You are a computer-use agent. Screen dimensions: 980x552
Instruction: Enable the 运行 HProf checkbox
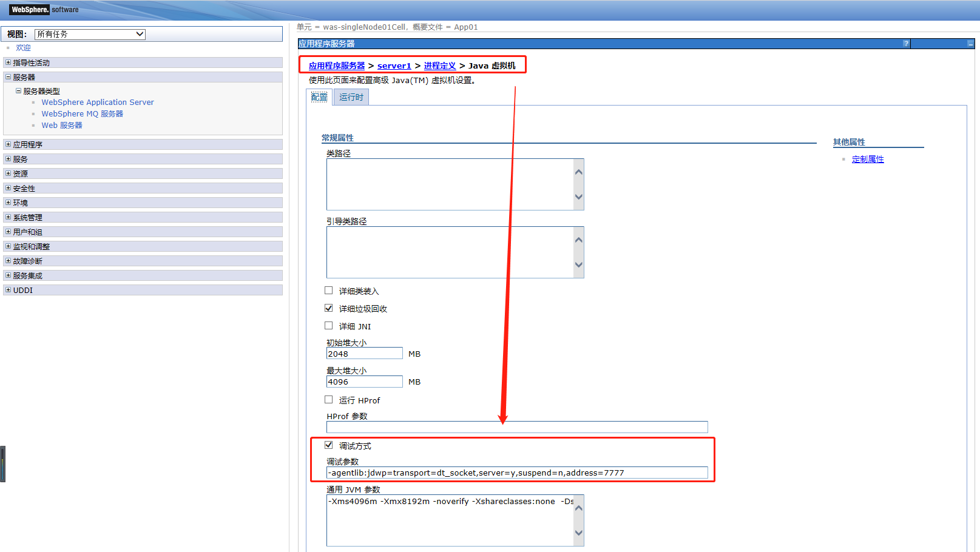(329, 400)
